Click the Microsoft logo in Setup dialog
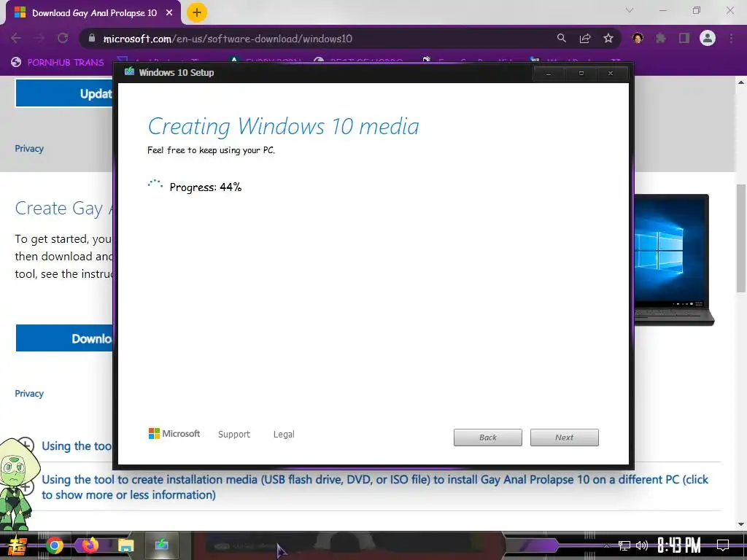The height and width of the screenshot is (560, 747). pos(174,433)
